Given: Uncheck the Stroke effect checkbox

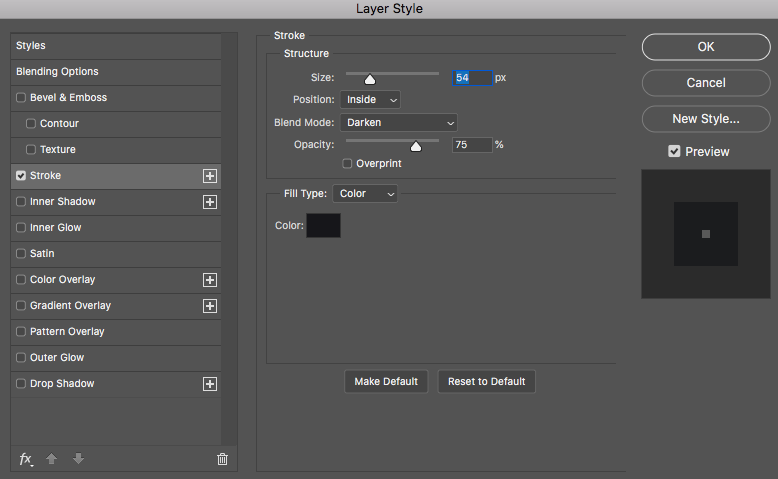Looking at the screenshot, I should [x=21, y=175].
